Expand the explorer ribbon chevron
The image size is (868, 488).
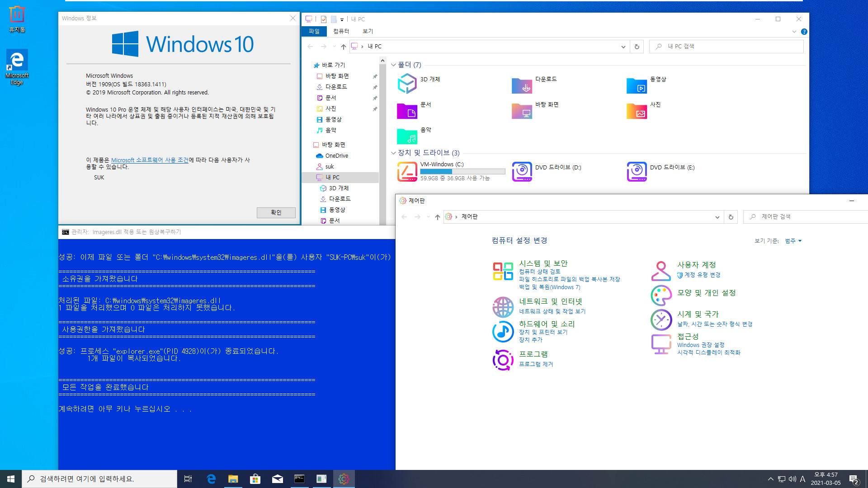(x=794, y=32)
